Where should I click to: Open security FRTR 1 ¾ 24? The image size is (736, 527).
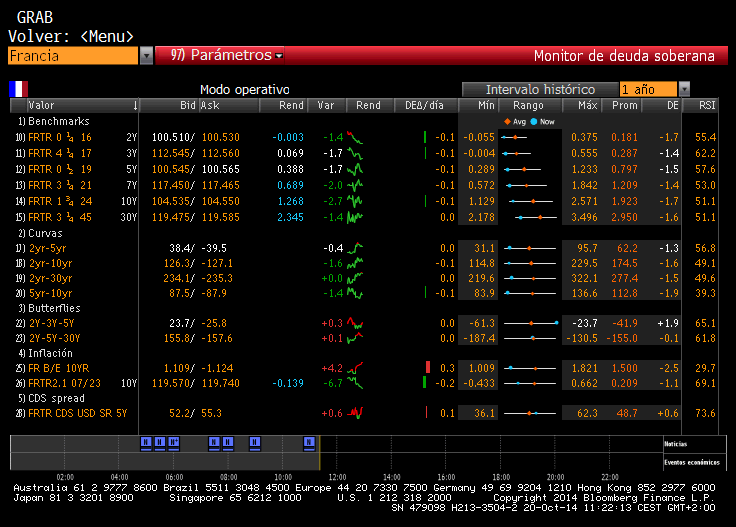[60, 201]
